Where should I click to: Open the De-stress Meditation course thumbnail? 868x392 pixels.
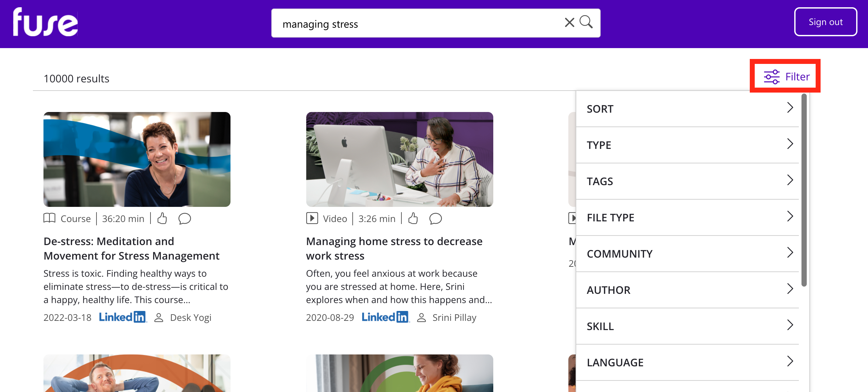pyautogui.click(x=137, y=159)
